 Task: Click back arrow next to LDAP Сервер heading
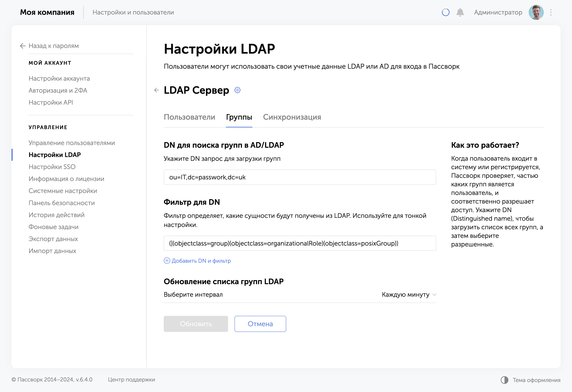pos(157,90)
